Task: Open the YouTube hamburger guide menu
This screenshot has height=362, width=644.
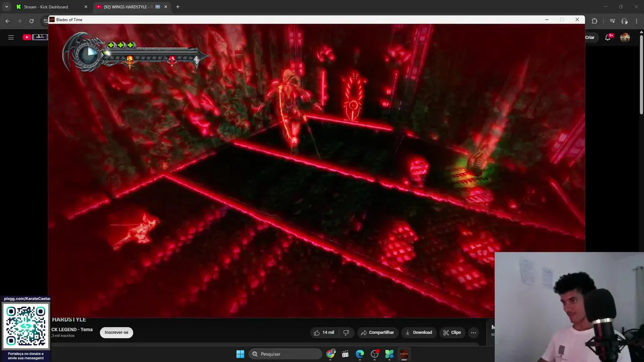Action: tap(11, 37)
